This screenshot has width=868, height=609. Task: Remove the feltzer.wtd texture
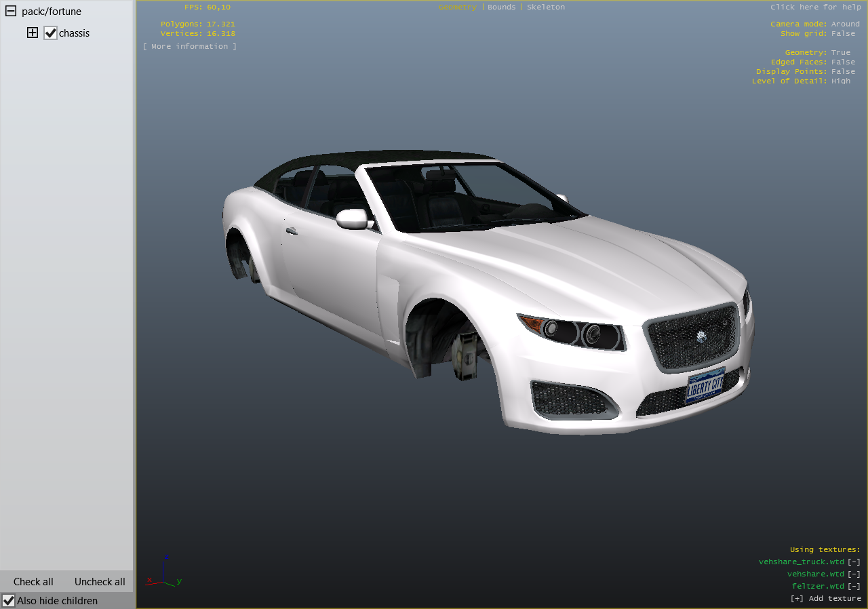854,586
